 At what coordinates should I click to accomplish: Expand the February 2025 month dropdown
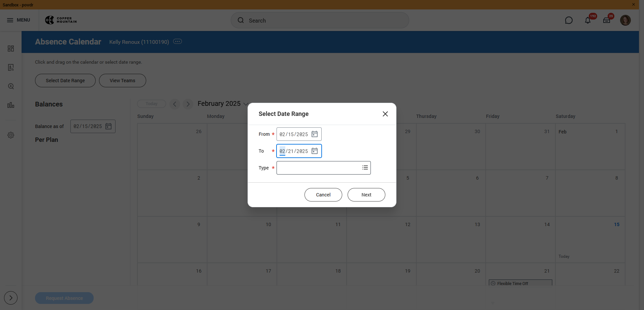[x=246, y=104]
